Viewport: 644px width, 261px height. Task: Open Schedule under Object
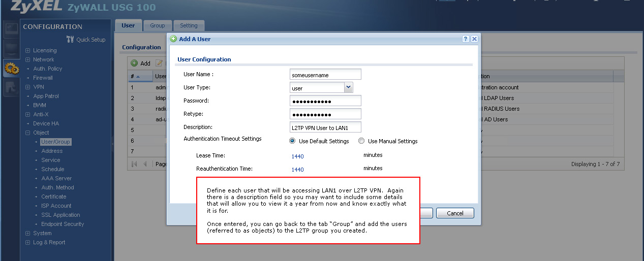(x=52, y=169)
